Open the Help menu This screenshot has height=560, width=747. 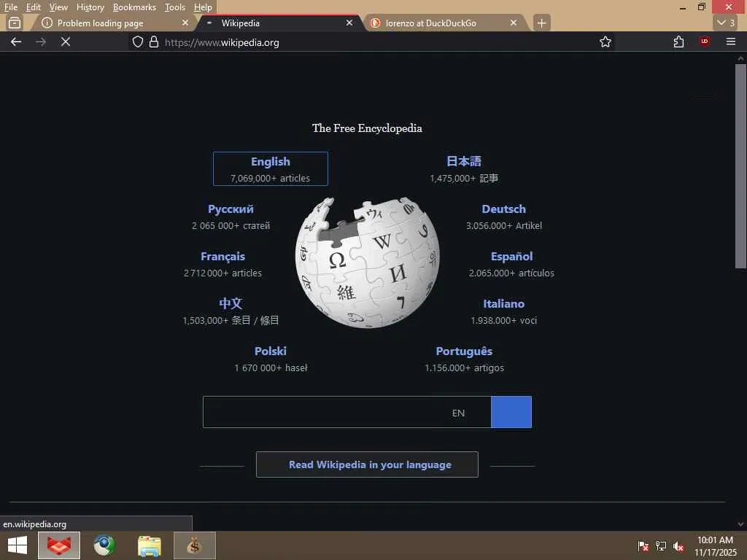(203, 7)
